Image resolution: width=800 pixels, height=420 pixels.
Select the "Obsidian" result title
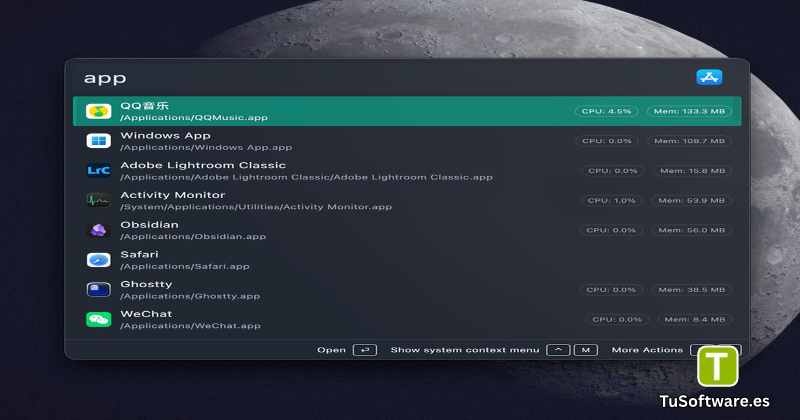point(149,225)
